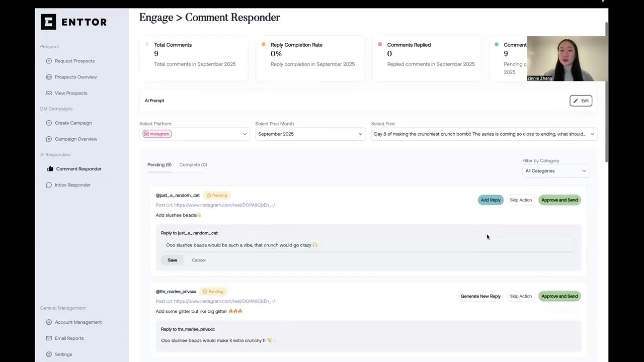This screenshot has height=362, width=644.
Task: Open the Account Management label
Action: point(78,322)
